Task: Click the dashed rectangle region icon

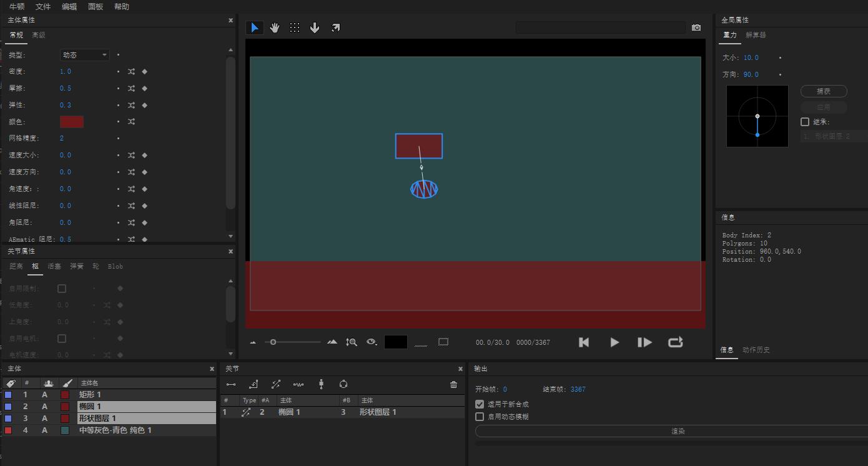Action: click(x=443, y=342)
